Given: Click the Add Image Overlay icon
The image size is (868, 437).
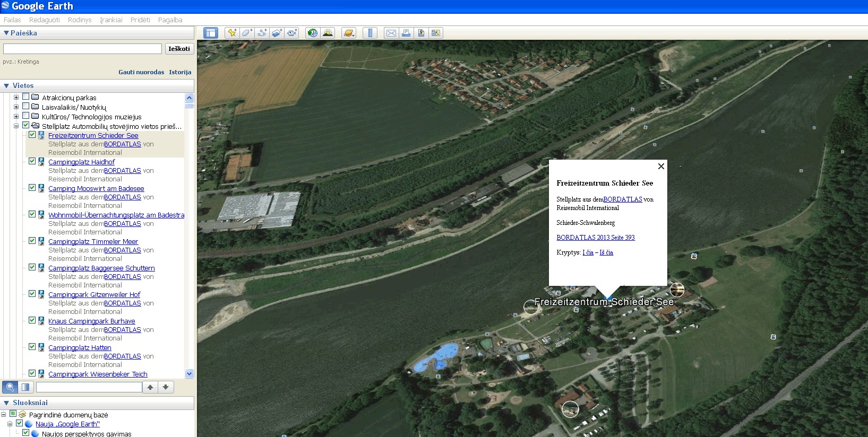Looking at the screenshot, I should [x=277, y=33].
